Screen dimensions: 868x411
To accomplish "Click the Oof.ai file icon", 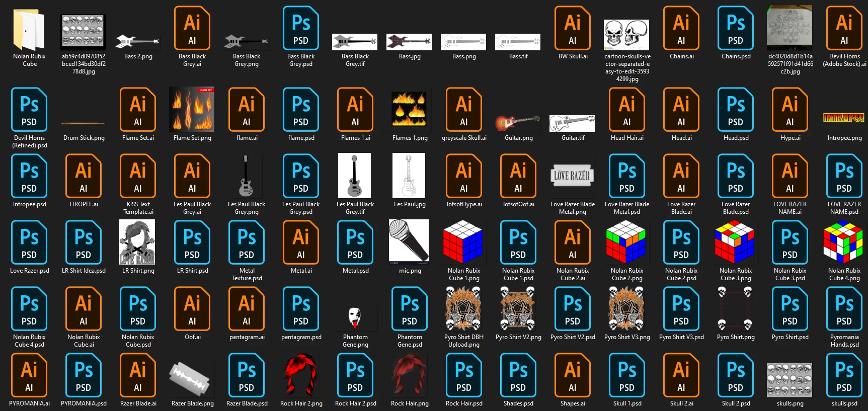I will pos(192,309).
